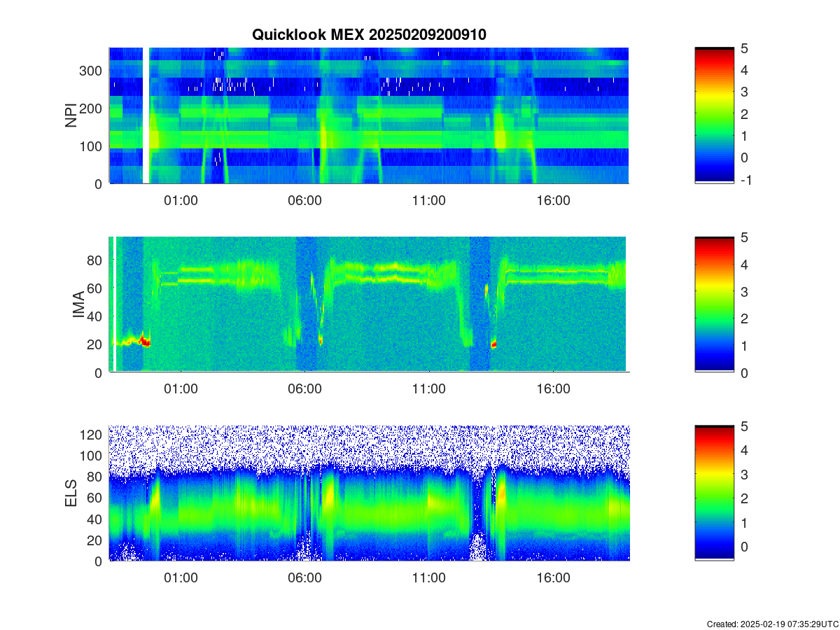Click the "5" label on the NPI colorbar
The width and height of the screenshot is (840, 630).
(744, 48)
